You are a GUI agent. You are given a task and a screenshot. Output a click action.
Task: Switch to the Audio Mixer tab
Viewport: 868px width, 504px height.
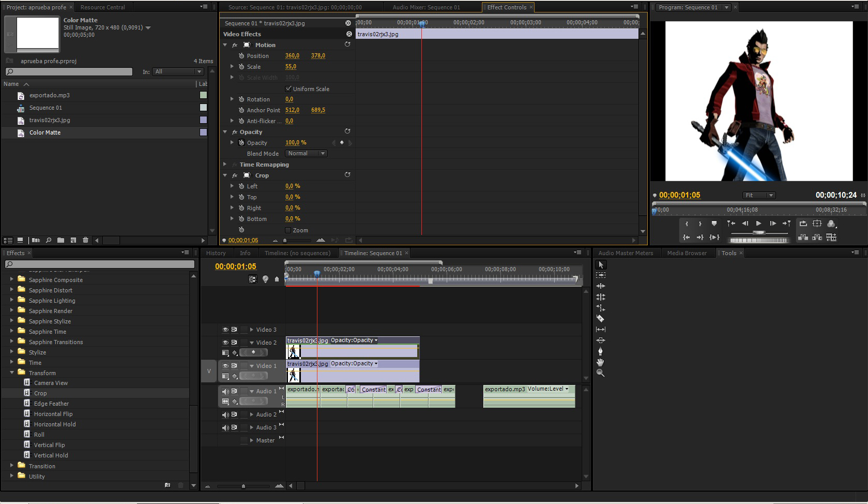click(427, 7)
